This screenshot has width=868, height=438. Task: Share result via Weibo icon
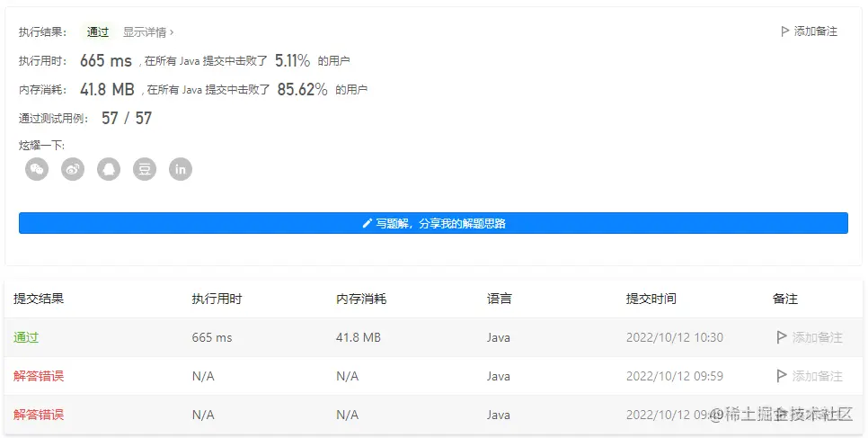tap(73, 169)
